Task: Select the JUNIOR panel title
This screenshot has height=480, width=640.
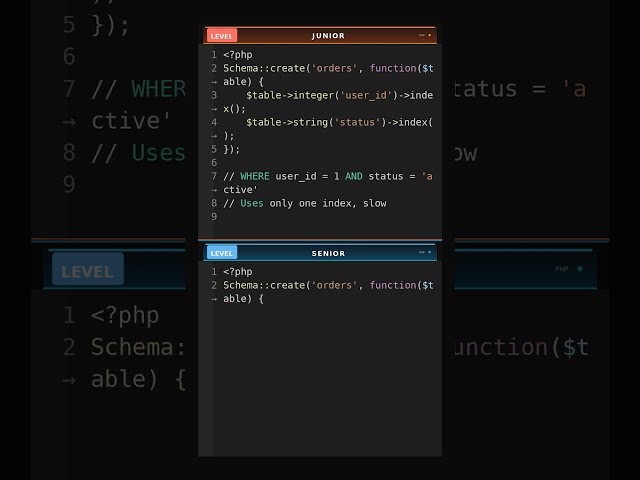Action: (x=328, y=36)
